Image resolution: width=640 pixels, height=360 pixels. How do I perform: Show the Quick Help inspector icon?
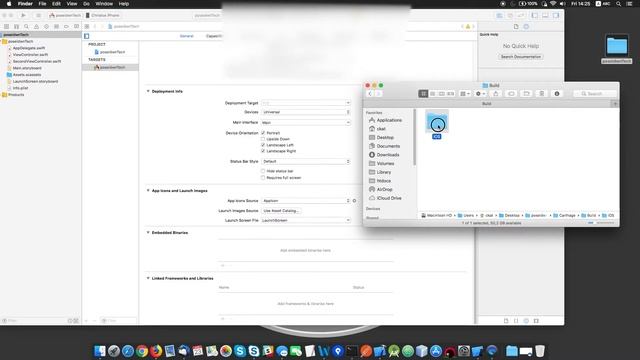pyautogui.click(x=526, y=27)
